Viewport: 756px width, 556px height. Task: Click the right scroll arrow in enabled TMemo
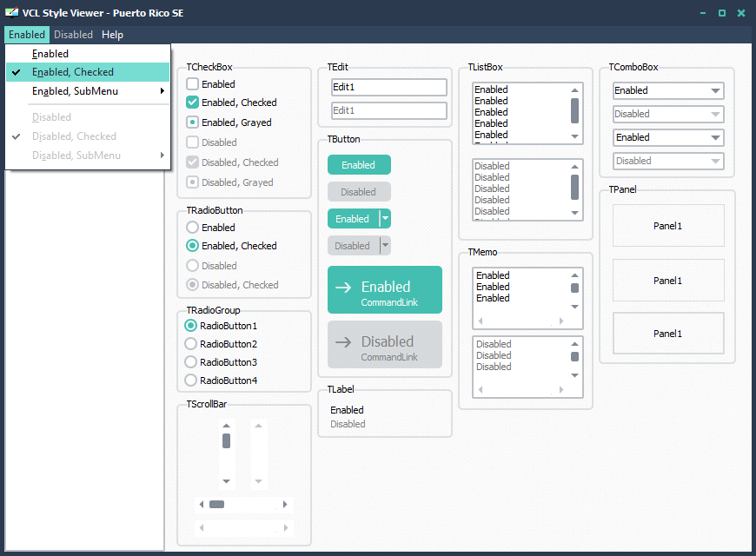click(x=561, y=321)
